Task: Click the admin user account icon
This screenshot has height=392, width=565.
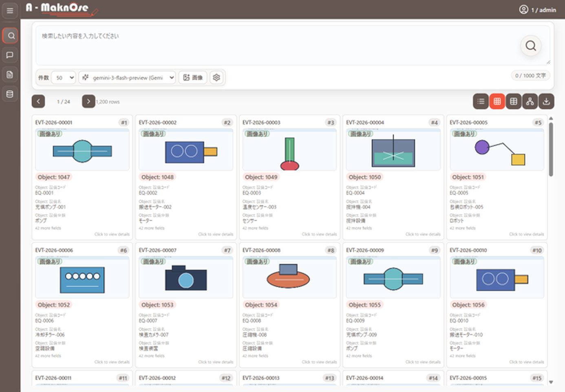Action: click(x=523, y=9)
